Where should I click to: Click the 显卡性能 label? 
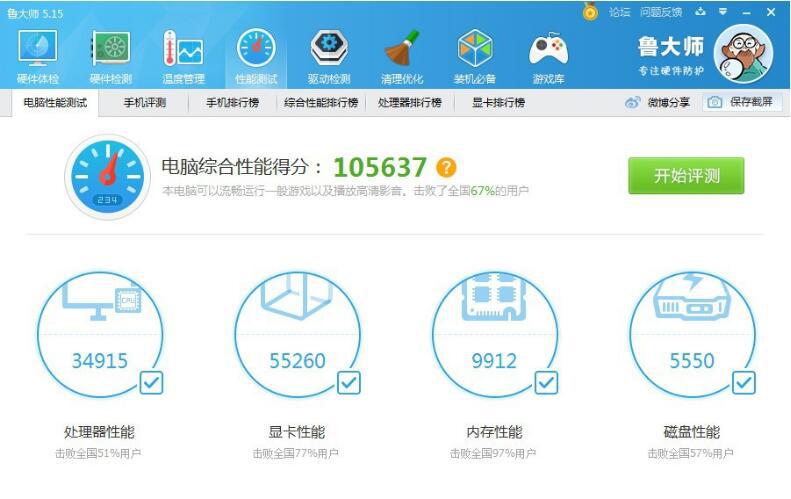(297, 432)
